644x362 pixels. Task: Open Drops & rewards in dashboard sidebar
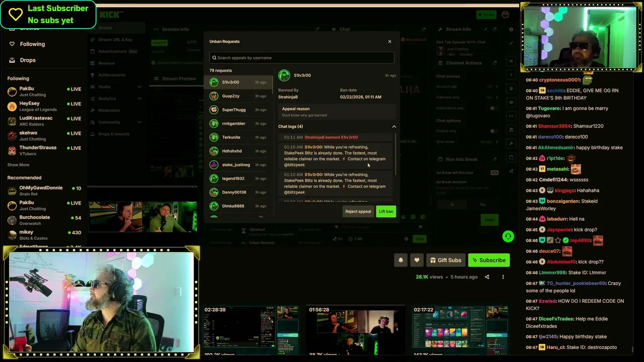(x=114, y=134)
